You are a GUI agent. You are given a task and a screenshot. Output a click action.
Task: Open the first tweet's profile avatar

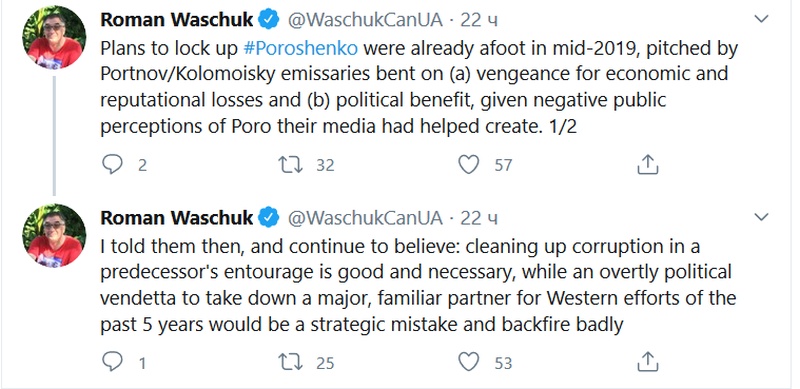click(54, 37)
